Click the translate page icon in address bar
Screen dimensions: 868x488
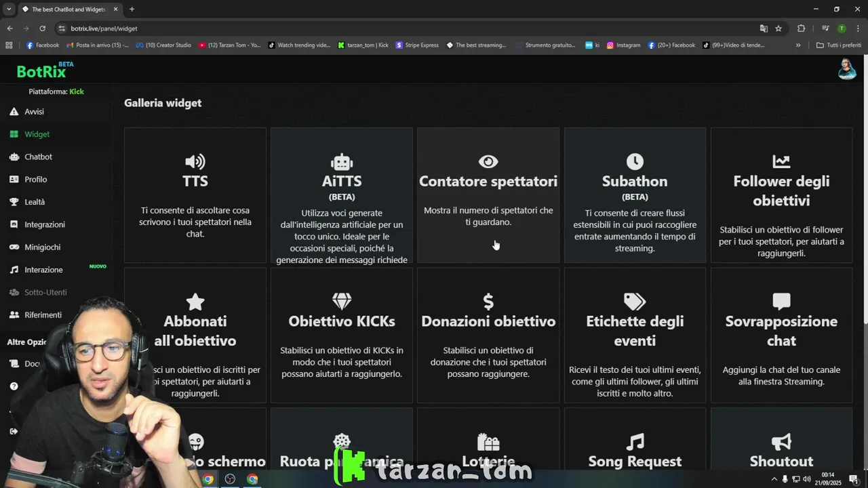pos(764,28)
